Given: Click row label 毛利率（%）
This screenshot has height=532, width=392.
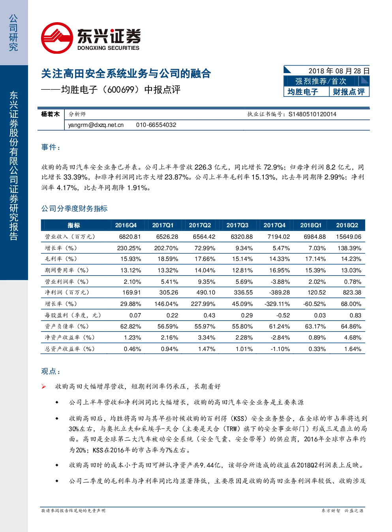Looking at the screenshot, I should click(x=61, y=259).
